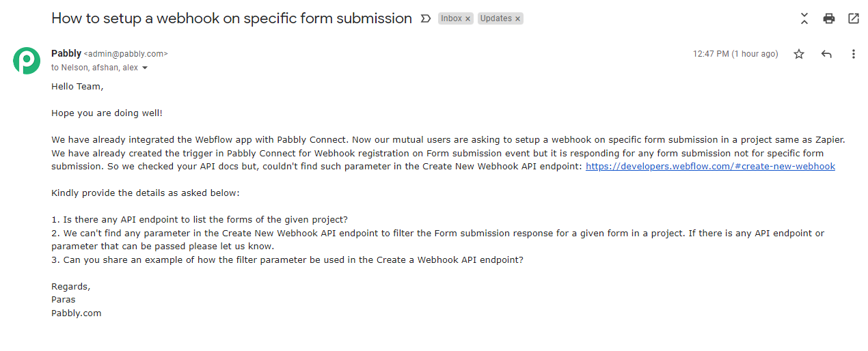This screenshot has width=868, height=351.
Task: Click the importance marker next to subject
Action: pyautogui.click(x=426, y=18)
